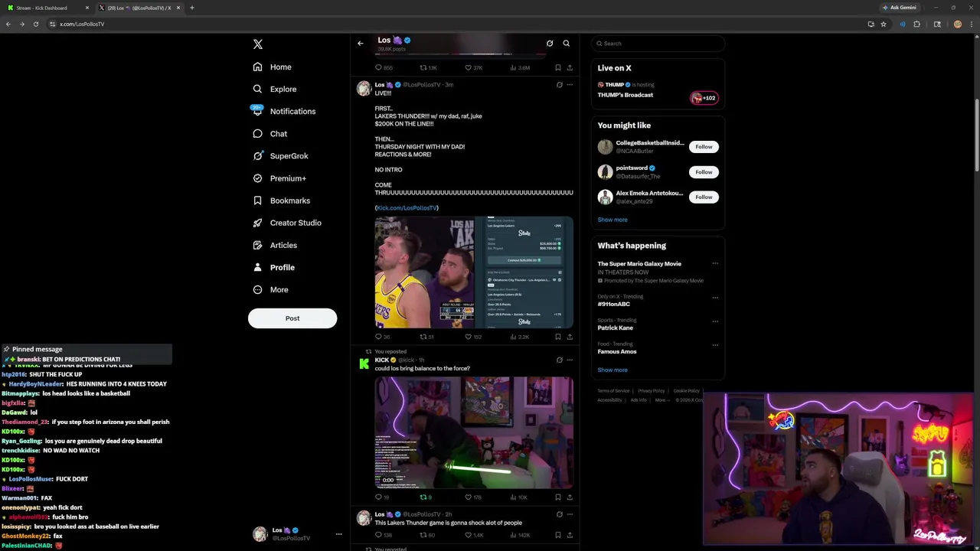This screenshot has height=551, width=980.
Task: Reply to the KICK post
Action: pyautogui.click(x=382, y=497)
